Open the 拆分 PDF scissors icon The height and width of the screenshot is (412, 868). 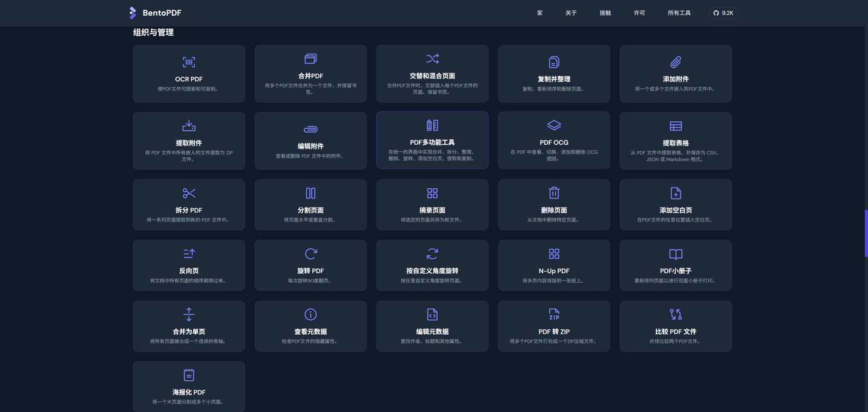pyautogui.click(x=189, y=192)
